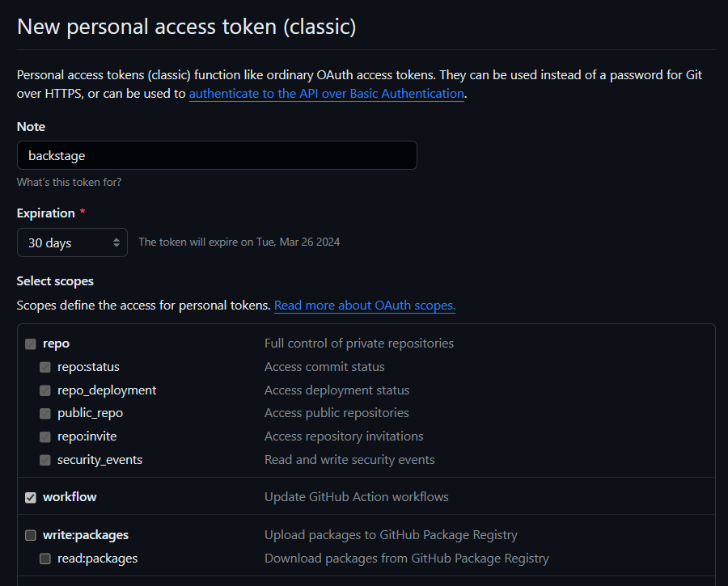Open the Expiration 30 days dropdown
The width and height of the screenshot is (728, 586).
pyautogui.click(x=72, y=242)
